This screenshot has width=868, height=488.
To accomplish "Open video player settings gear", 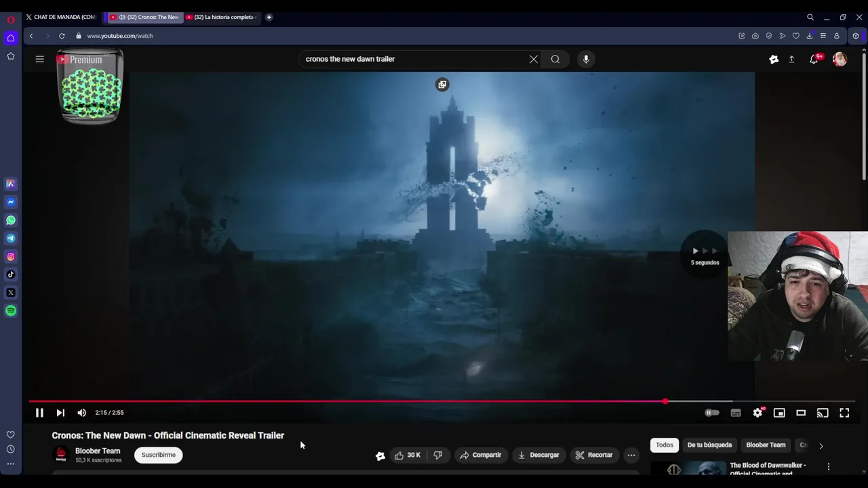I will [x=758, y=413].
